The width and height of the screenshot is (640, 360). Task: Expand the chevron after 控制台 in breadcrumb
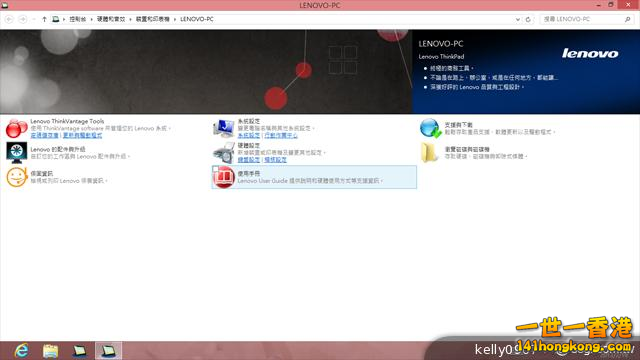[91, 19]
